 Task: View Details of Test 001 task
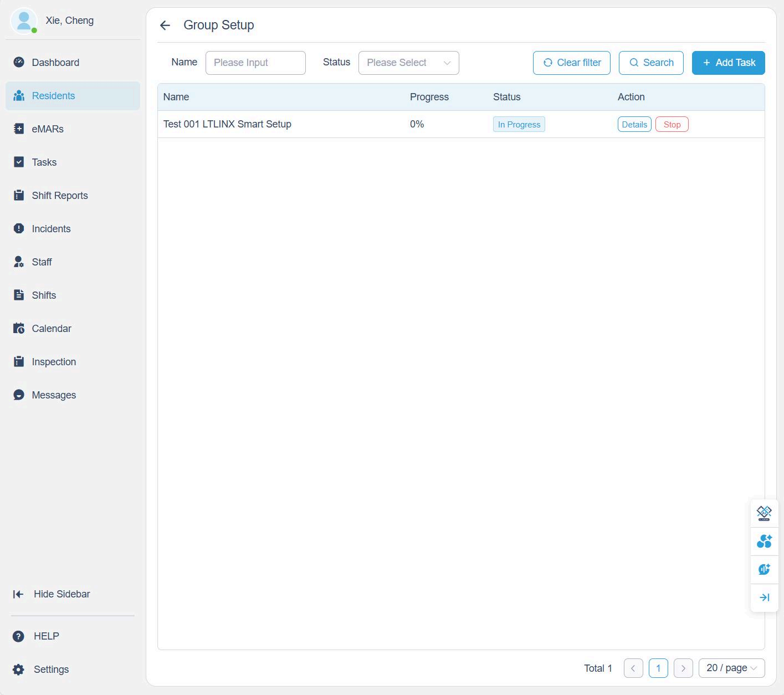click(x=634, y=124)
